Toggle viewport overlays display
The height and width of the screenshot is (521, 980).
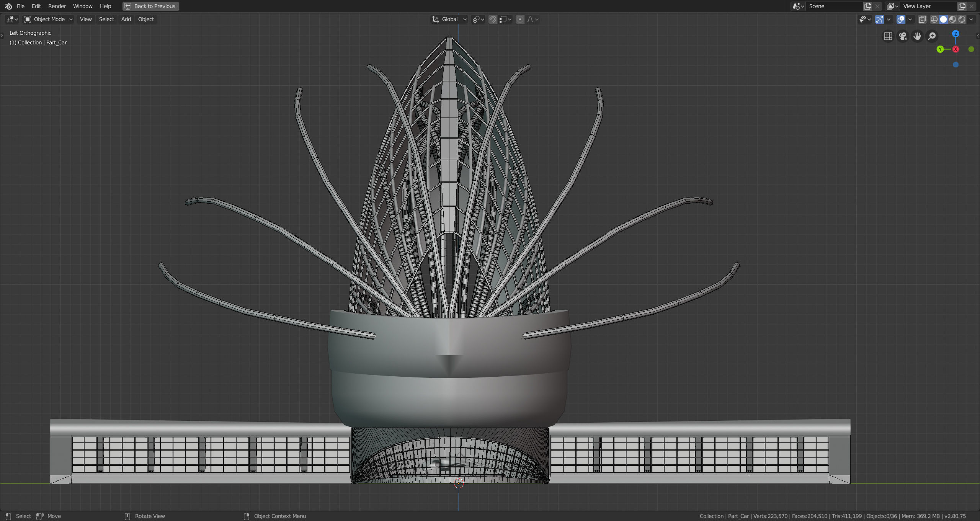coord(901,19)
